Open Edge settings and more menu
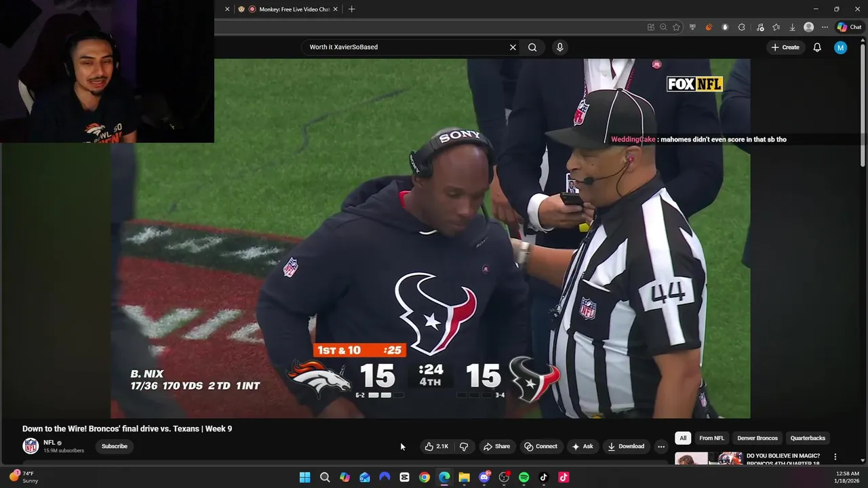868x488 pixels. coord(825,27)
